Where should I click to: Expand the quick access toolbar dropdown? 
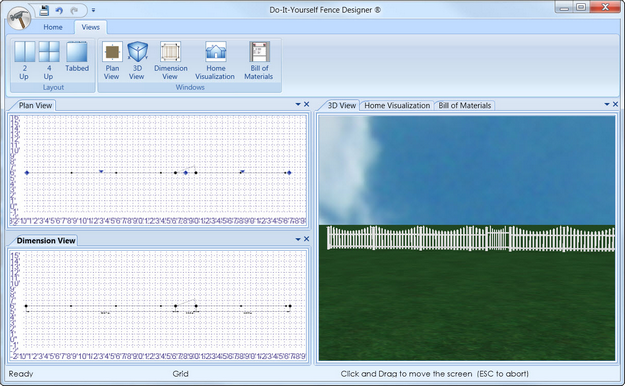[93, 10]
